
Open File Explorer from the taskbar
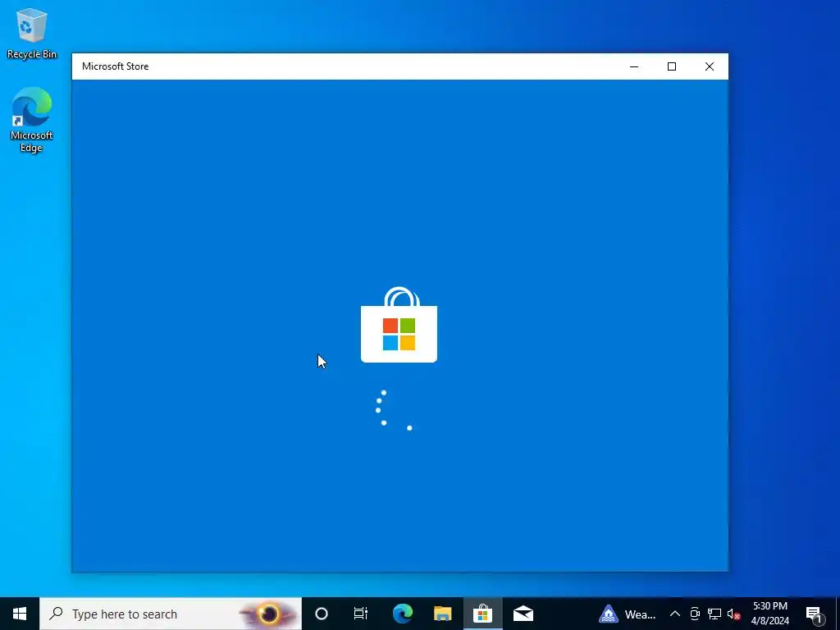(442, 614)
